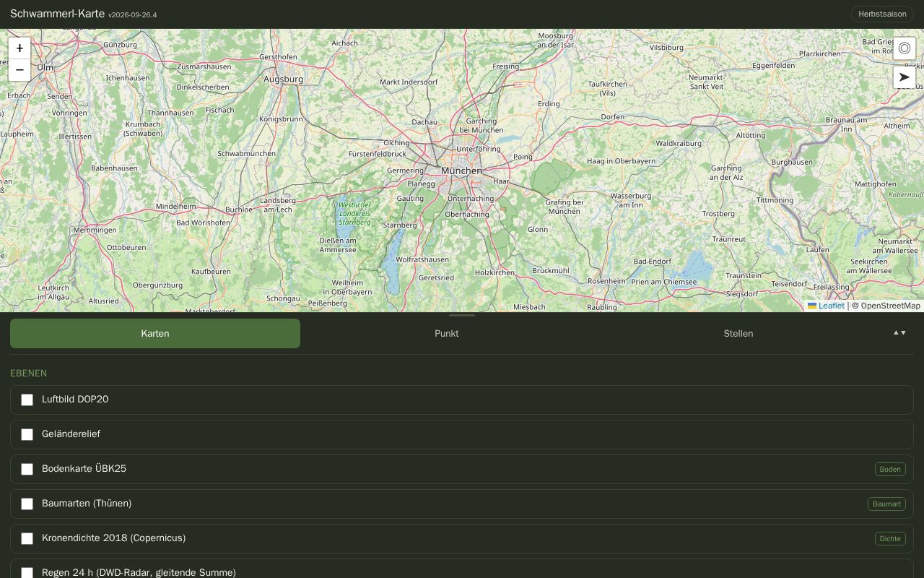Image resolution: width=924 pixels, height=578 pixels.
Task: Click Augsburg label on the map
Action: coord(284,79)
